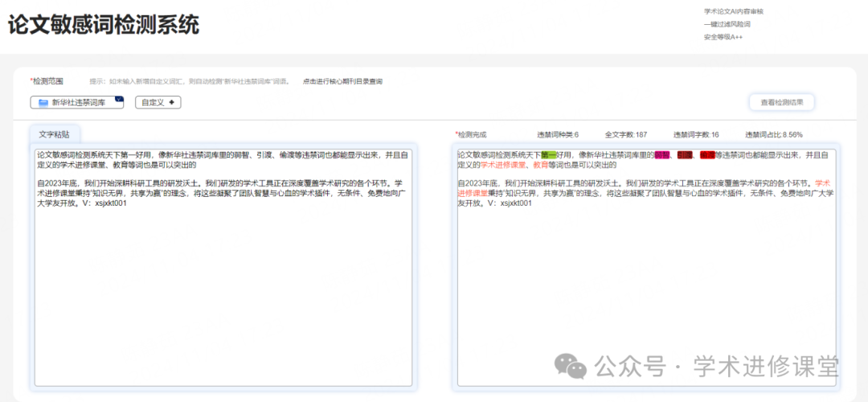Click 安全等级A++ header text
The height and width of the screenshot is (402, 868).
pos(723,37)
